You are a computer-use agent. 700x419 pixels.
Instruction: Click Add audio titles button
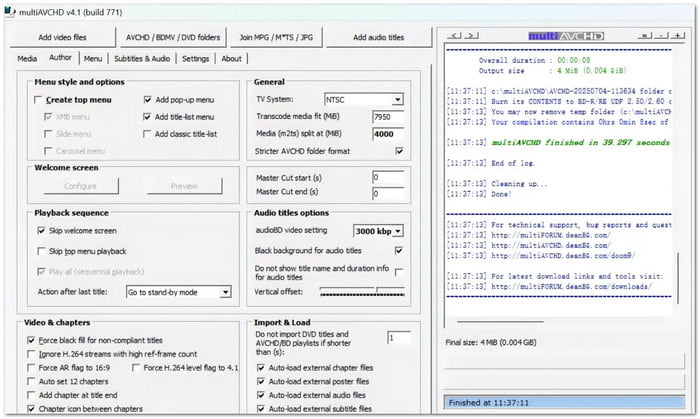click(379, 37)
